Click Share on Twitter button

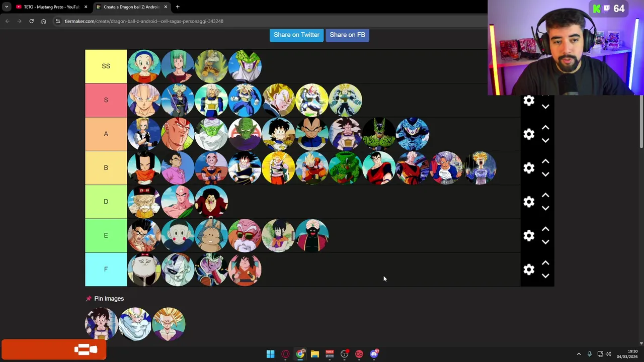click(296, 35)
